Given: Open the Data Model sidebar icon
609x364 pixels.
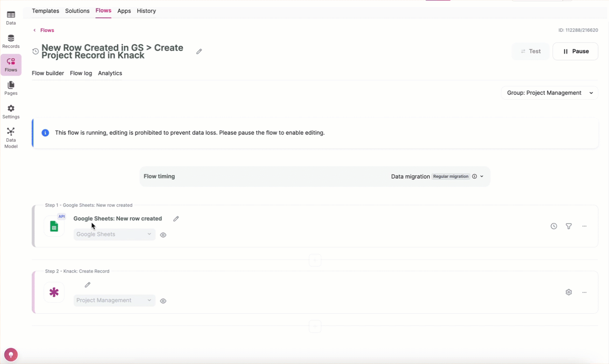Looking at the screenshot, I should pyautogui.click(x=11, y=138).
